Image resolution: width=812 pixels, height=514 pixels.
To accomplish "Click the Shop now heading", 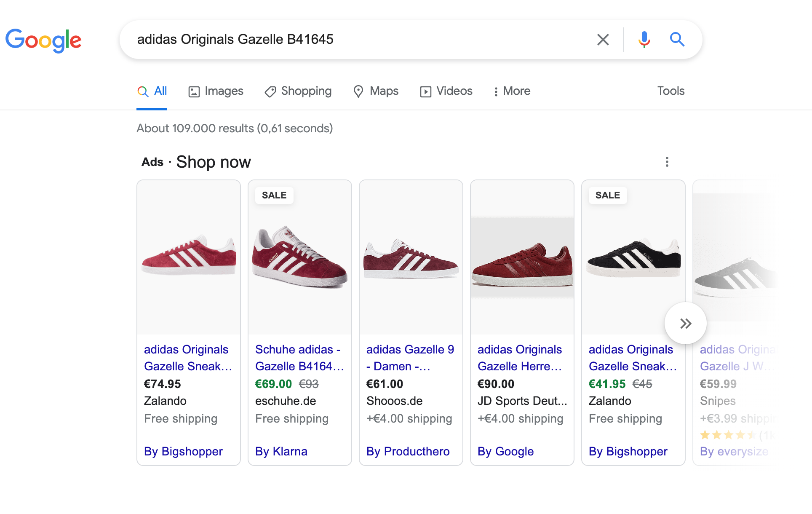I will (x=214, y=162).
